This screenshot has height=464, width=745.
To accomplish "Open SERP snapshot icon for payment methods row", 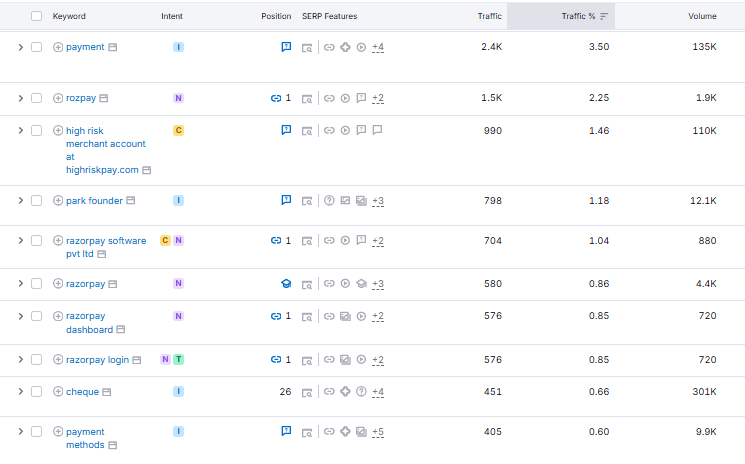I will (x=307, y=432).
